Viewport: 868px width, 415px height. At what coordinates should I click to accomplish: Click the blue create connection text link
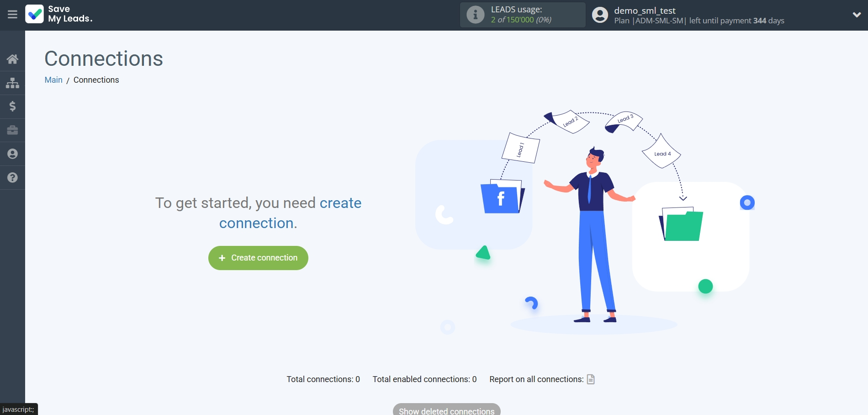click(x=341, y=203)
